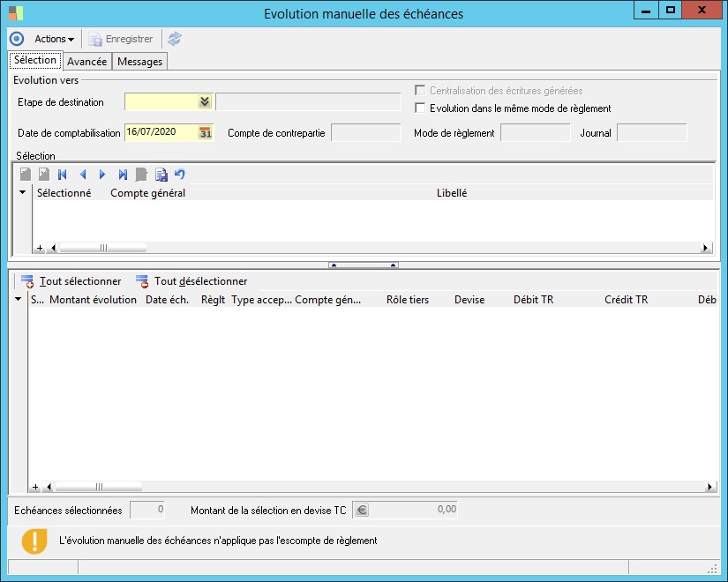Click the plus button in Sélection grid footer

click(x=40, y=248)
